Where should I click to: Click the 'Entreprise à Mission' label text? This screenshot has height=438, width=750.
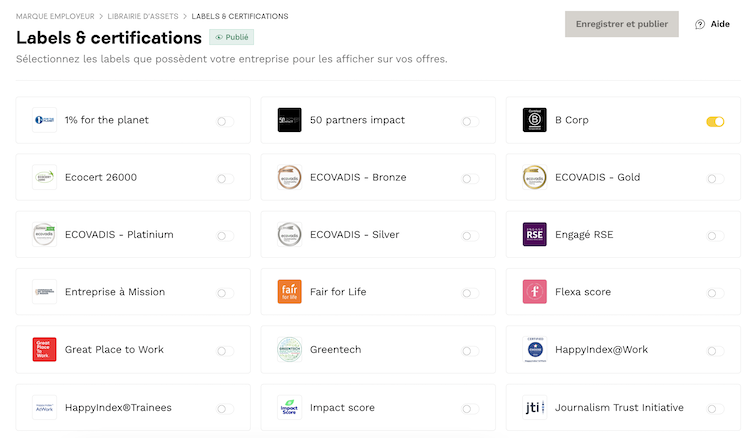click(115, 292)
